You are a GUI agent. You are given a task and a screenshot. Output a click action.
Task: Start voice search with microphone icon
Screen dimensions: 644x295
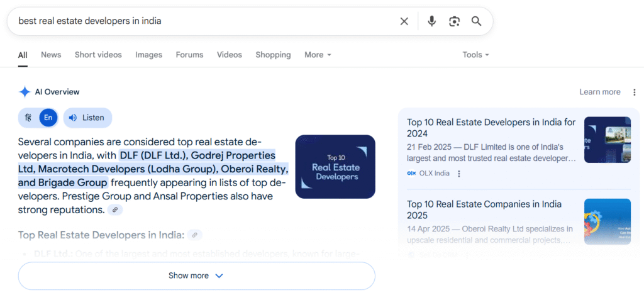point(431,21)
